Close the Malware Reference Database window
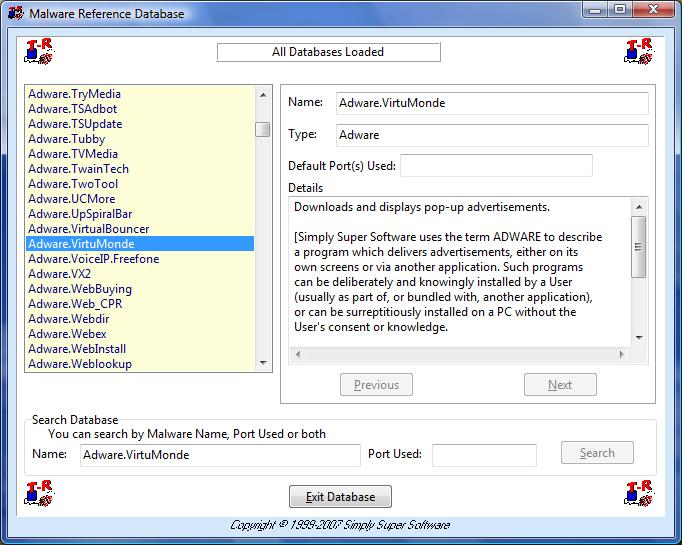Screen dimensions: 682x545 pos(653,10)
